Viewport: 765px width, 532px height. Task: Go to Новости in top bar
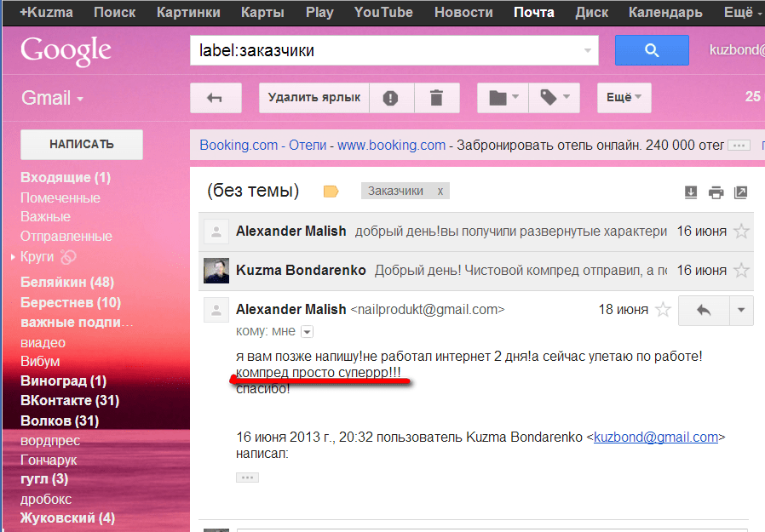[x=463, y=12]
